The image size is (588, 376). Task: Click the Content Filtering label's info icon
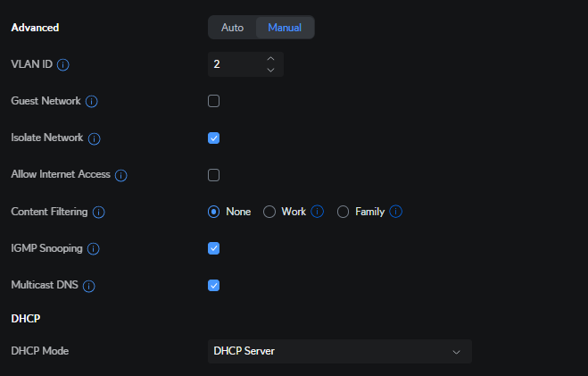(x=99, y=213)
